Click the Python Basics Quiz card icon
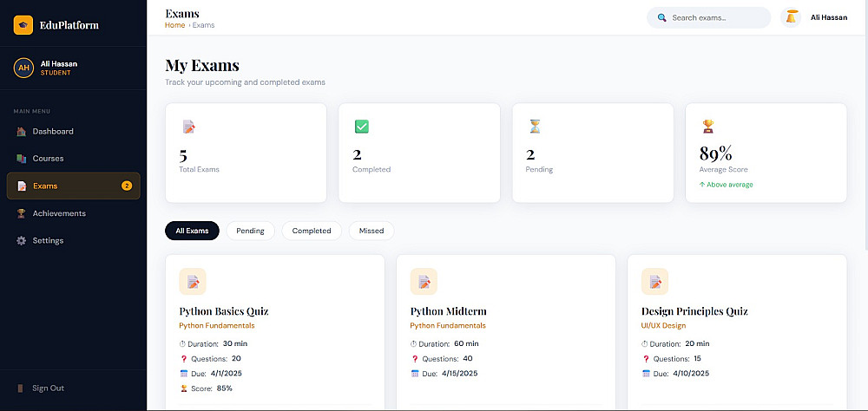 (x=193, y=282)
